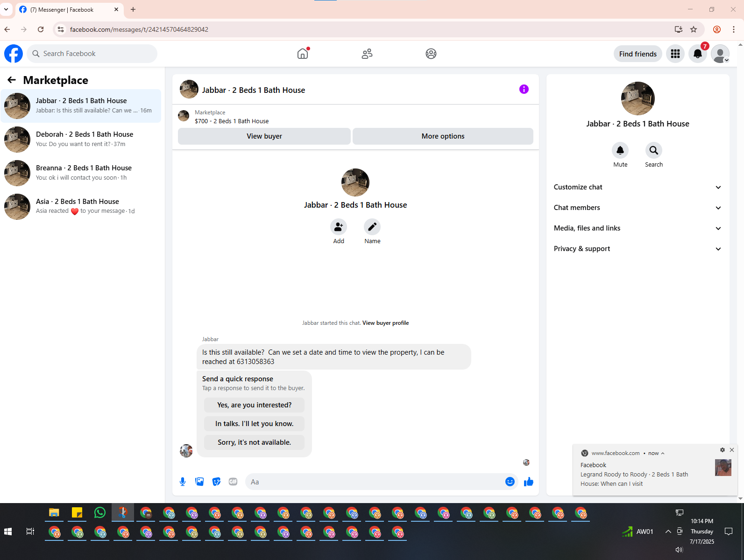The image size is (744, 560).
Task: Choose a sticker
Action: point(216,482)
